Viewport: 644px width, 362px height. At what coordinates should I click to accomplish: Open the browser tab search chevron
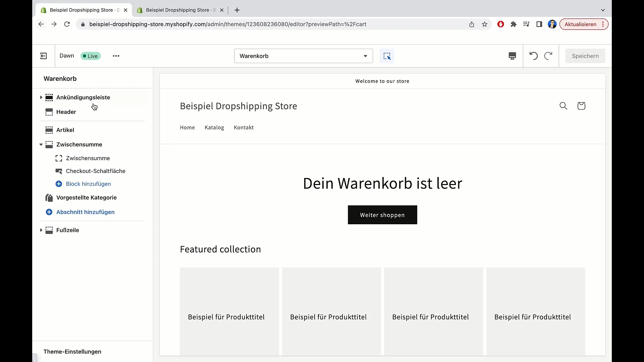[603, 10]
